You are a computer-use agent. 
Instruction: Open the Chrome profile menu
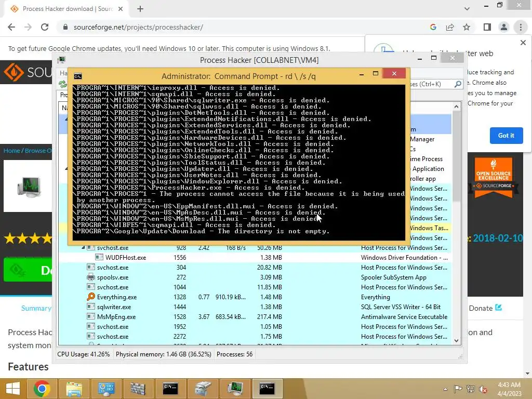(x=504, y=27)
